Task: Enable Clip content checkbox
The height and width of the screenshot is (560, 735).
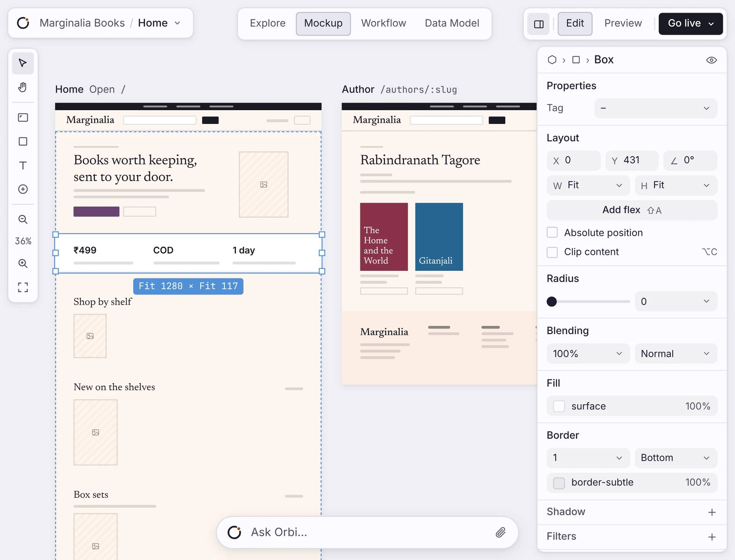Action: 552,252
